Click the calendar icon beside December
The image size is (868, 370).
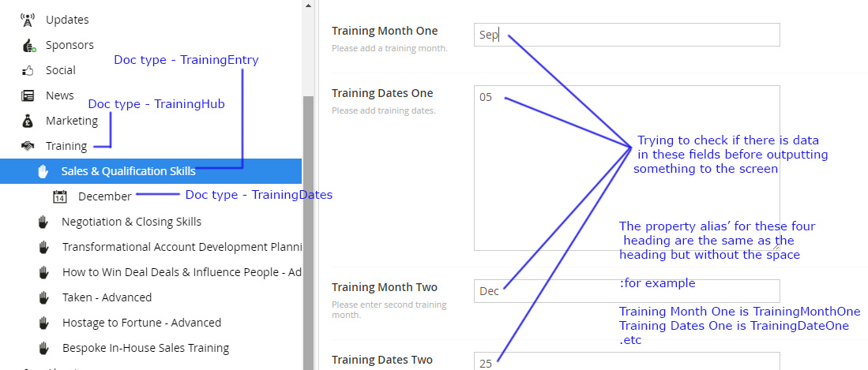60,196
